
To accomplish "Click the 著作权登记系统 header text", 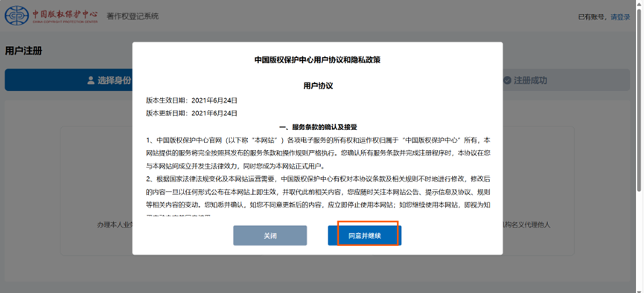I will point(133,16).
